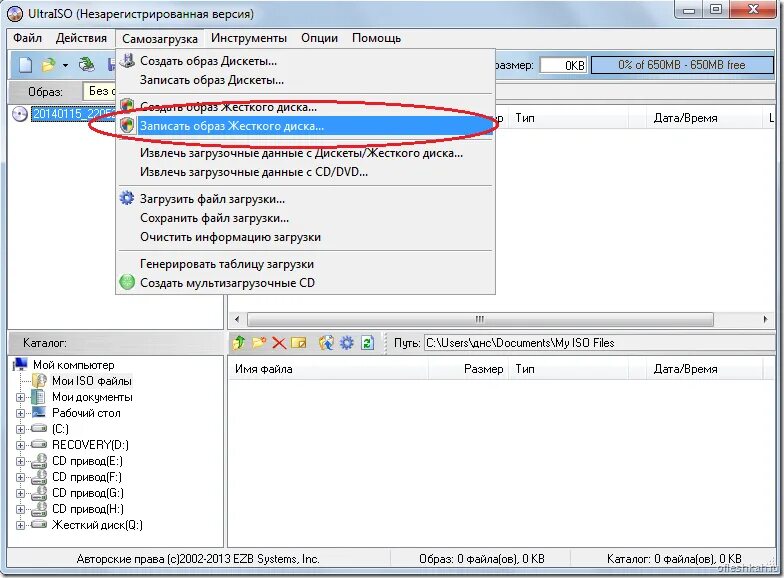Click the shield icon of Записать образ Жесткого диска
This screenshot has height=578, width=784.
pyautogui.click(x=128, y=126)
